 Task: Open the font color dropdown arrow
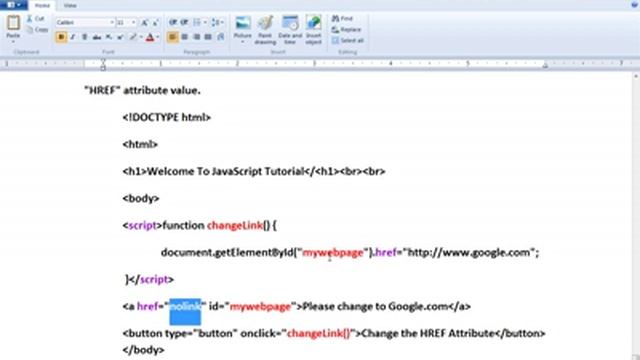click(x=158, y=37)
